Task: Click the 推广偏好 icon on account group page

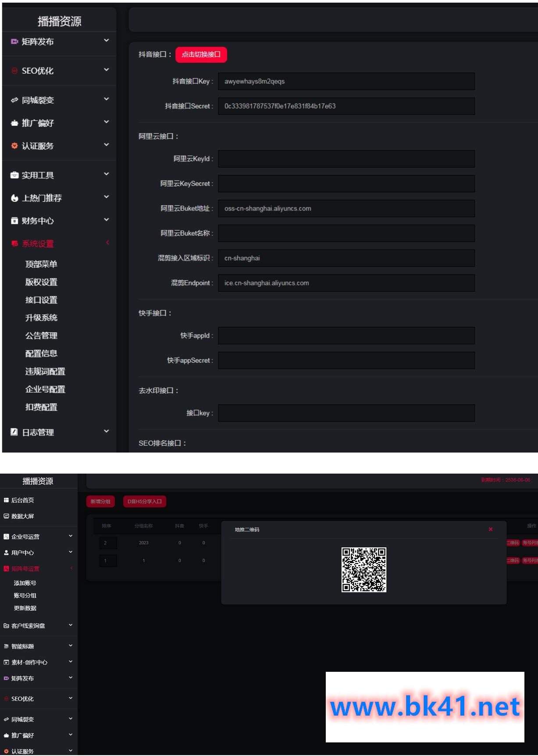Action: click(x=6, y=735)
